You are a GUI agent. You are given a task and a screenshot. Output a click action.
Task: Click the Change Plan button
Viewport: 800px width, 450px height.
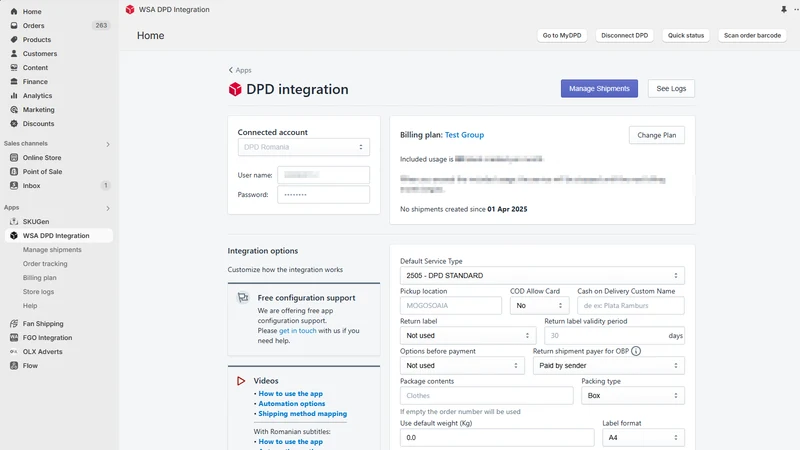pos(657,135)
